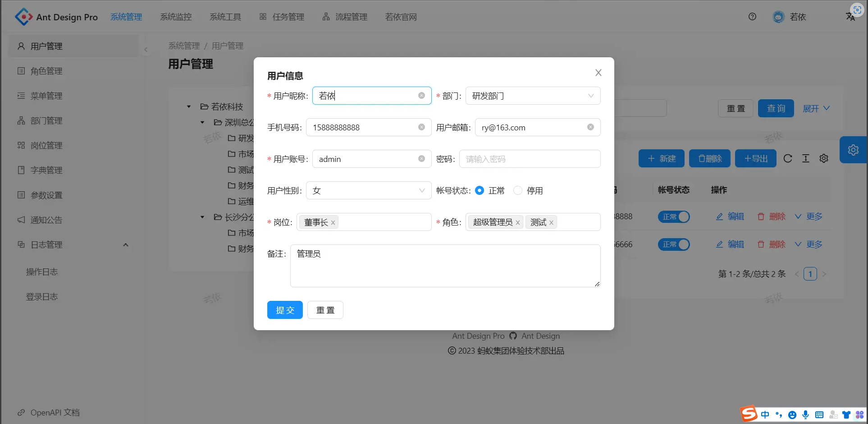This screenshot has width=868, height=424.
Task: Click the 重置 button in the dialog
Action: (325, 310)
